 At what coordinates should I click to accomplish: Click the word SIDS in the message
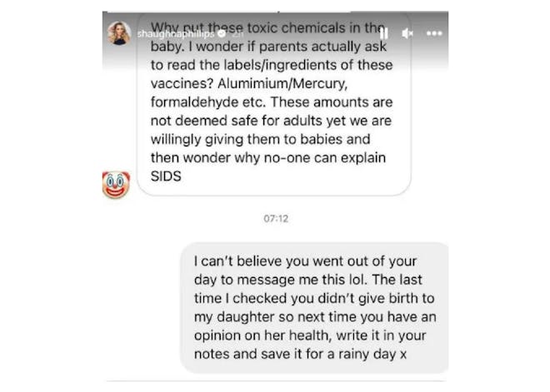tap(166, 176)
